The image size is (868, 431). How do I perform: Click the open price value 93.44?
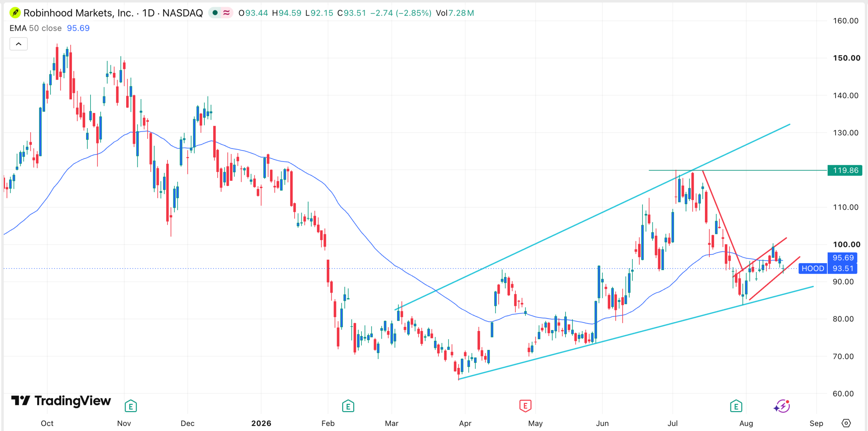tap(257, 13)
